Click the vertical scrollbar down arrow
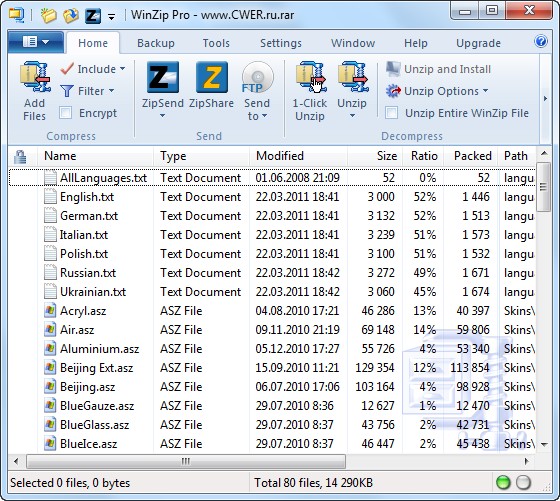The height and width of the screenshot is (501, 560). [544, 445]
